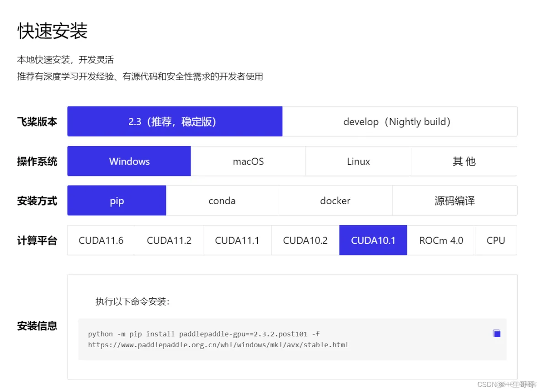Viewport: 541px width, 392px height.
Task: Click the 推荐有深度学习开发经验 description line
Action: 140,76
